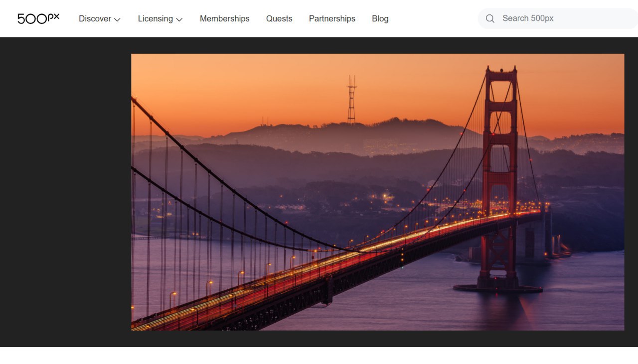Expand the Licensing dropdown menu
Image resolution: width=638 pixels, height=364 pixels.
[160, 19]
